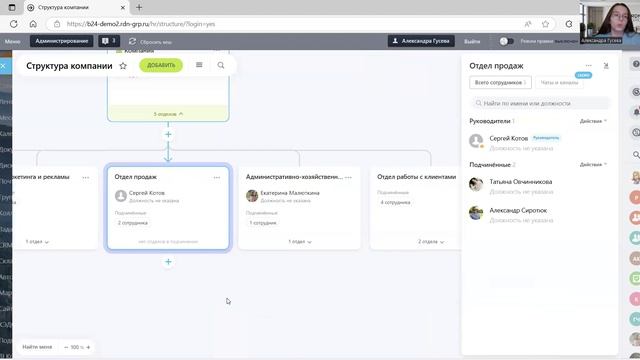Viewport: 640px width, 360px height.
Task: Open help question mark in right sidebar
Action: [636, 64]
